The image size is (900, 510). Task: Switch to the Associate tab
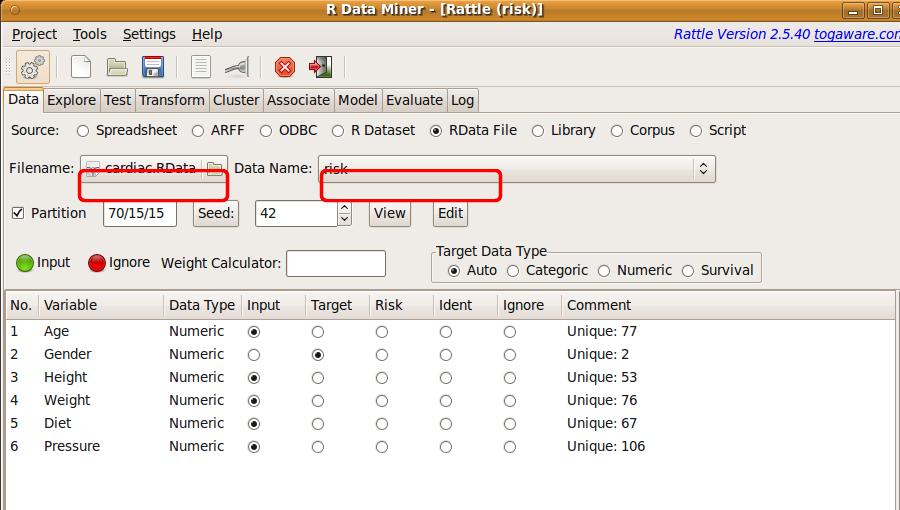click(298, 100)
